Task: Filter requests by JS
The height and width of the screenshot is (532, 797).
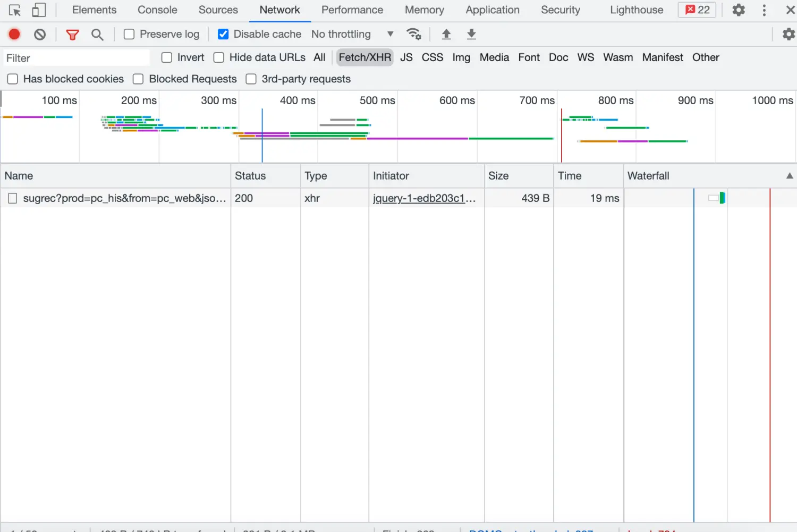Action: pos(406,57)
